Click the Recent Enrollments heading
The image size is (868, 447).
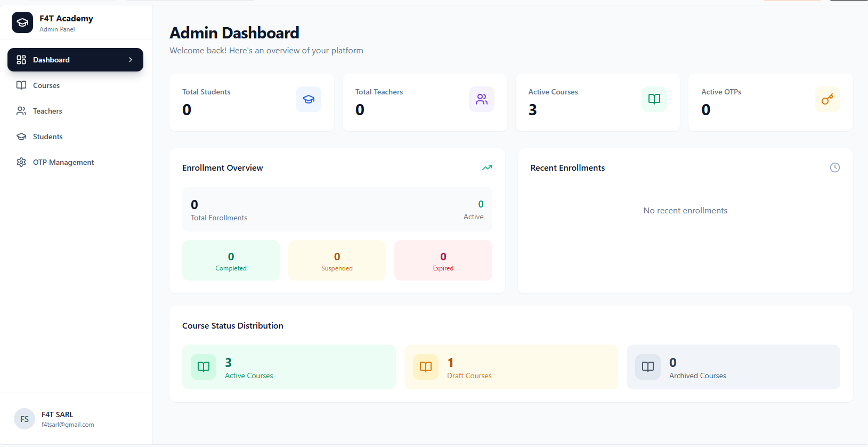(x=567, y=167)
